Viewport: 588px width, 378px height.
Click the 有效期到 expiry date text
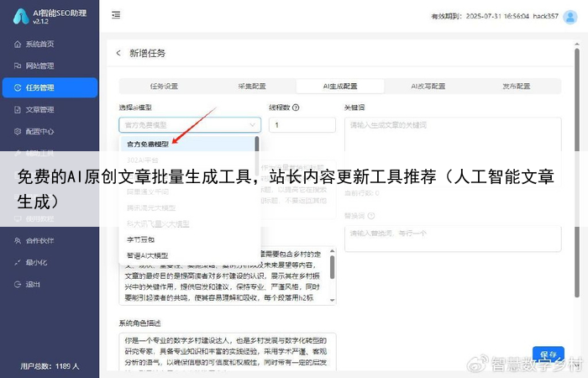click(x=480, y=16)
